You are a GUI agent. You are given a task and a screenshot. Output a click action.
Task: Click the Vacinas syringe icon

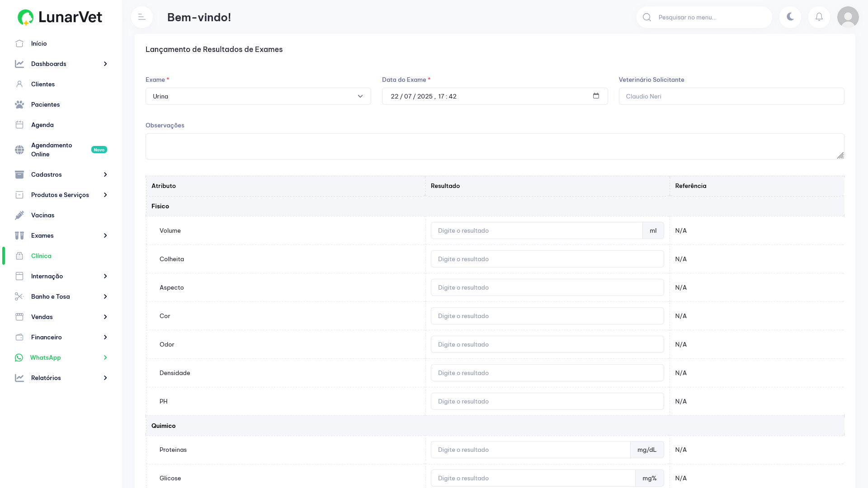pyautogui.click(x=19, y=215)
